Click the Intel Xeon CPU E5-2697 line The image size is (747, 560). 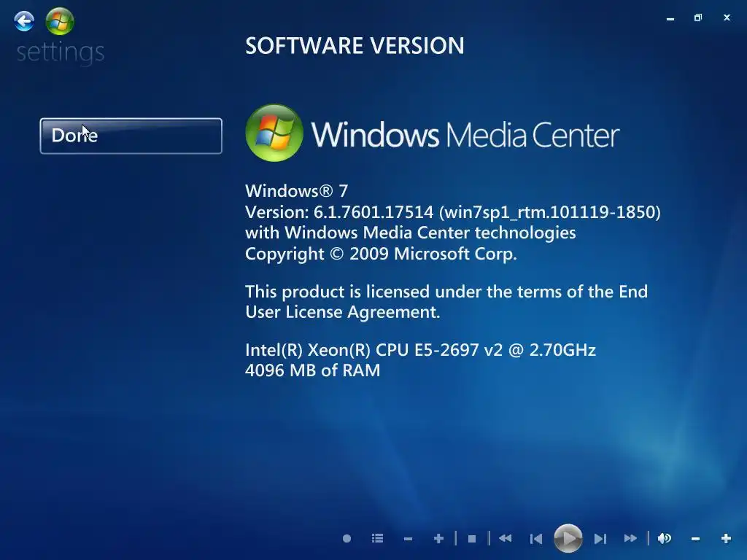pos(420,350)
